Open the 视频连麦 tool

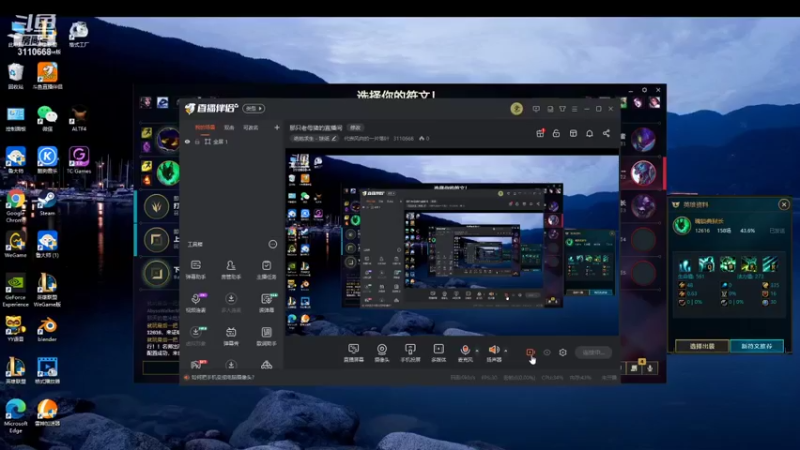point(196,303)
